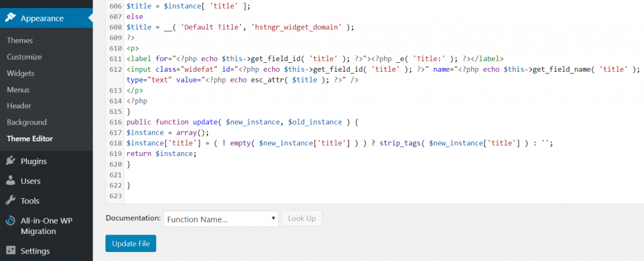Place cursor on the public function update line

pos(243,121)
